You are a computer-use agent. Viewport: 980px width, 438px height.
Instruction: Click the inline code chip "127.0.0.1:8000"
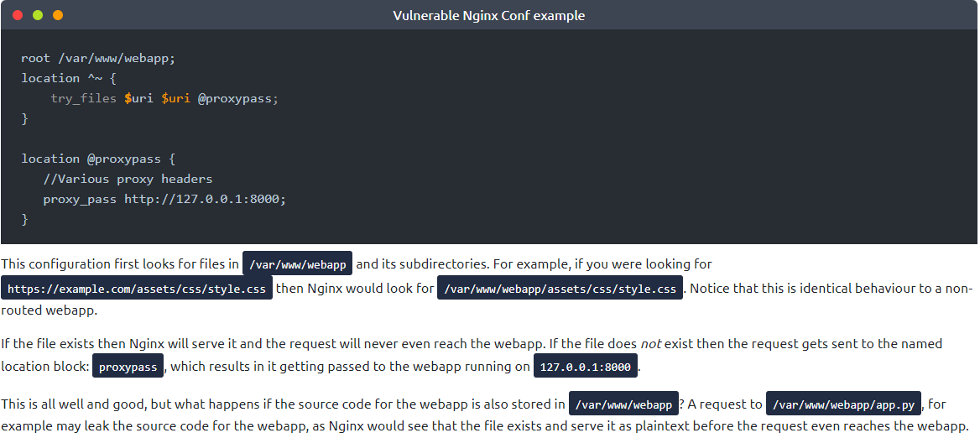pyautogui.click(x=586, y=366)
